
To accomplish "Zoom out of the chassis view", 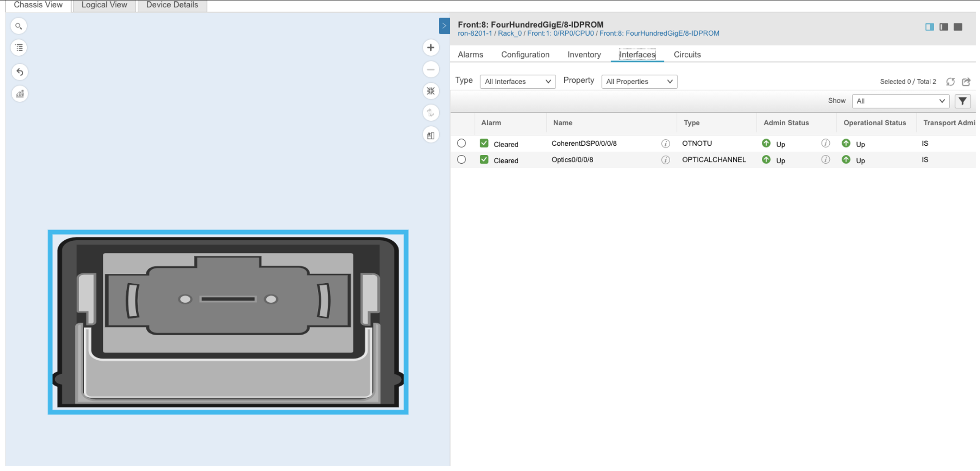I will [x=430, y=69].
